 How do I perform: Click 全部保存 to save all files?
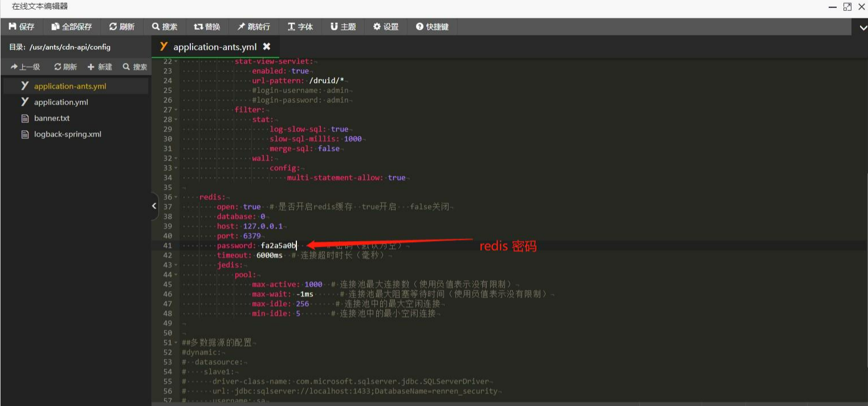pos(71,26)
